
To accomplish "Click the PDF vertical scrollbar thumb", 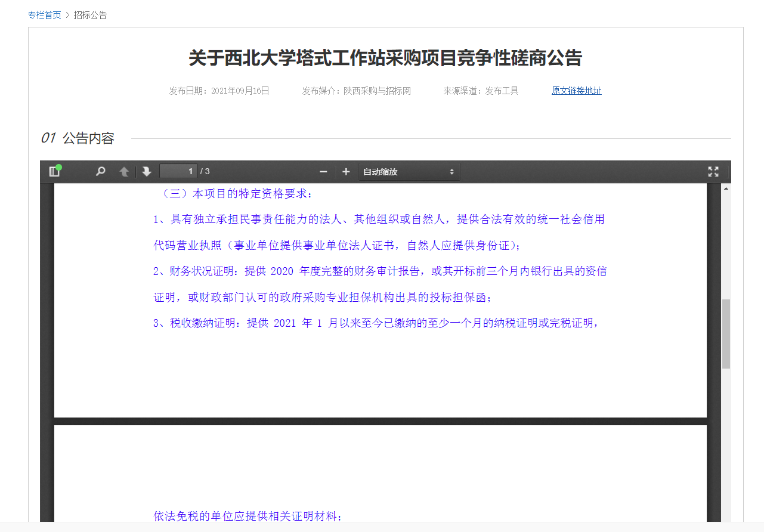I will (x=726, y=334).
